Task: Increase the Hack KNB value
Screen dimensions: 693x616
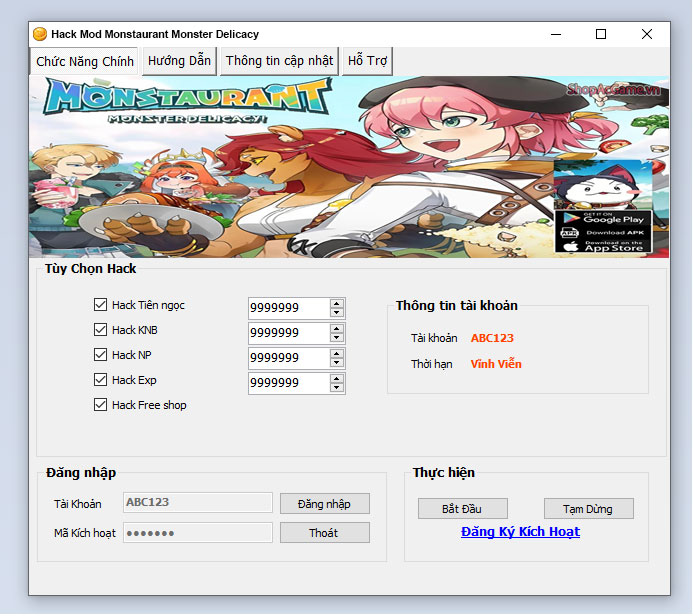Action: [x=337, y=329]
